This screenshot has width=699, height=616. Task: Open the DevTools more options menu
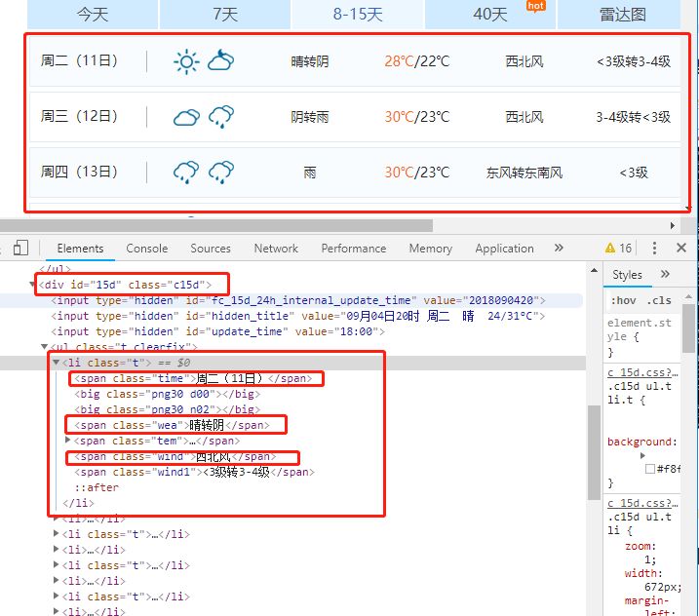654,248
